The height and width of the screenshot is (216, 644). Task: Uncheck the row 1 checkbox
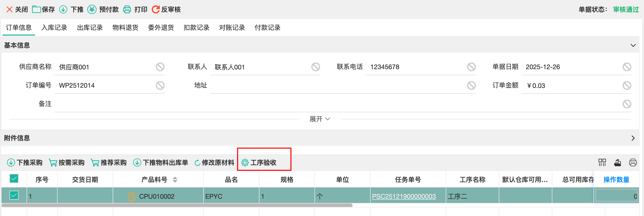coord(14,195)
